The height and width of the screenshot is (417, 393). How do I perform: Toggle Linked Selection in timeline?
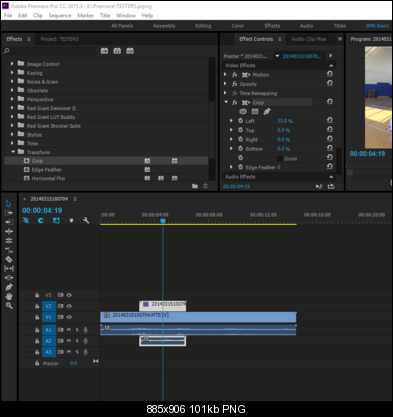click(56, 220)
